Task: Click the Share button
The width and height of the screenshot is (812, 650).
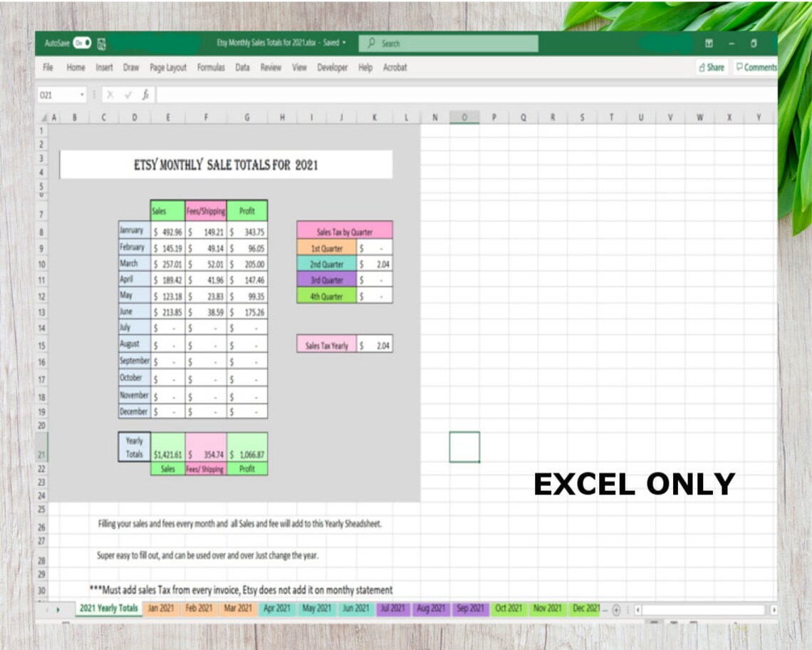Action: [711, 67]
